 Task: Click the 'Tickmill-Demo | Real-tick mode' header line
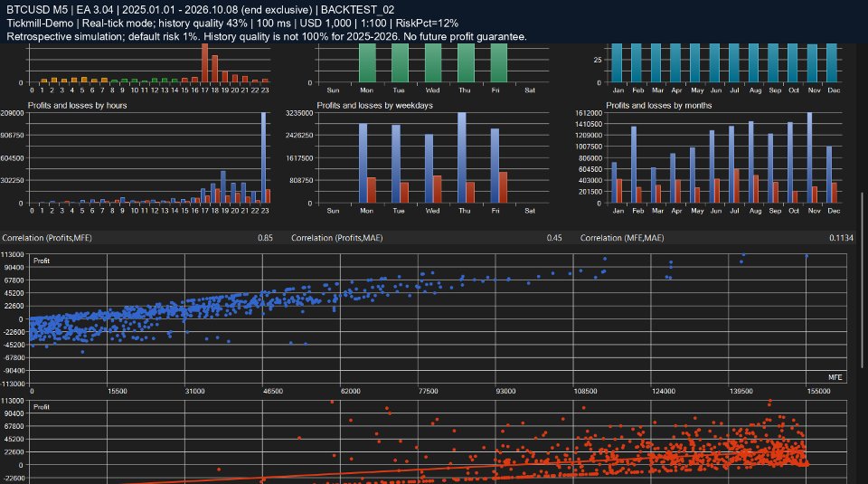pyautogui.click(x=232, y=24)
